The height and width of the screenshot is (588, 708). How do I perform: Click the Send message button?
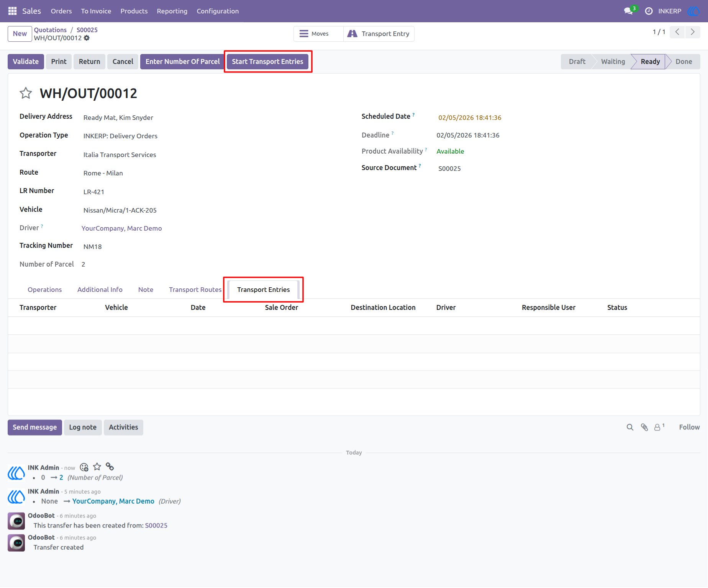click(34, 427)
